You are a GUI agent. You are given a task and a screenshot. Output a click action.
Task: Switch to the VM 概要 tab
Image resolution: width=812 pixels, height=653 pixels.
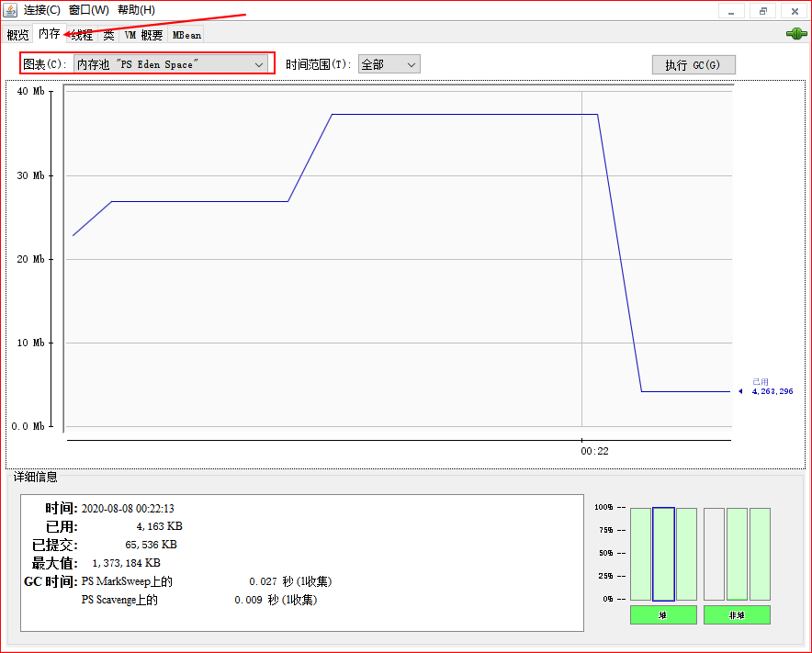tap(143, 35)
